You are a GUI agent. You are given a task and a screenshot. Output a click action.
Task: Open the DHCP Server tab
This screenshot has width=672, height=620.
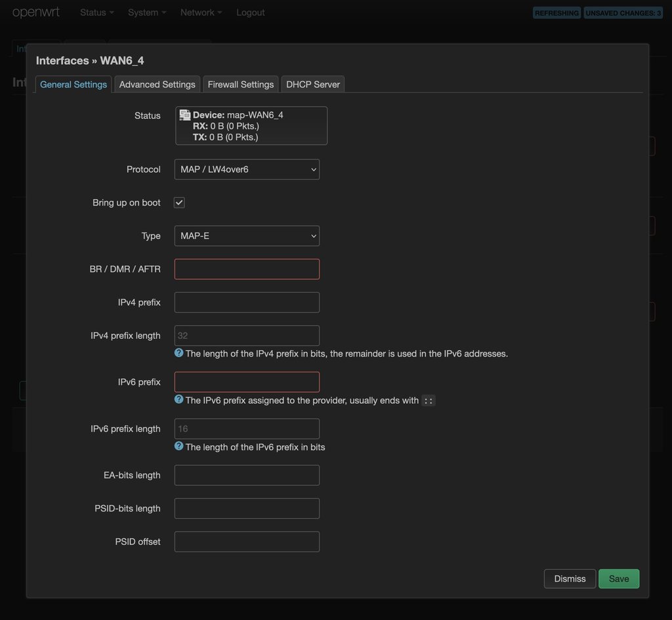pos(313,84)
